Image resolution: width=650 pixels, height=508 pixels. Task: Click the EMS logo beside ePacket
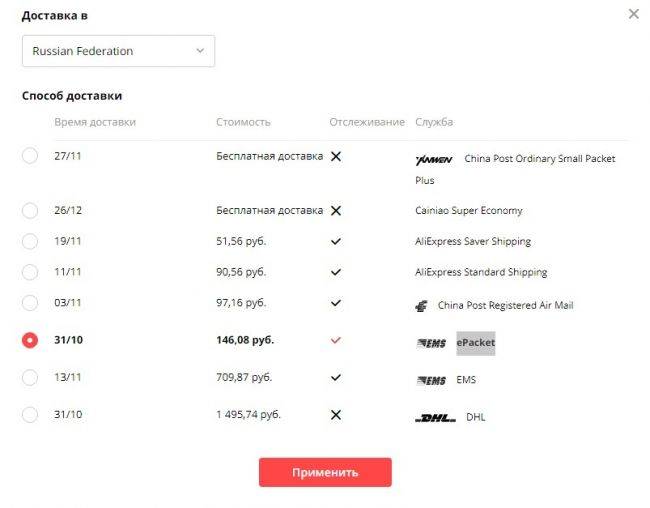pos(431,343)
